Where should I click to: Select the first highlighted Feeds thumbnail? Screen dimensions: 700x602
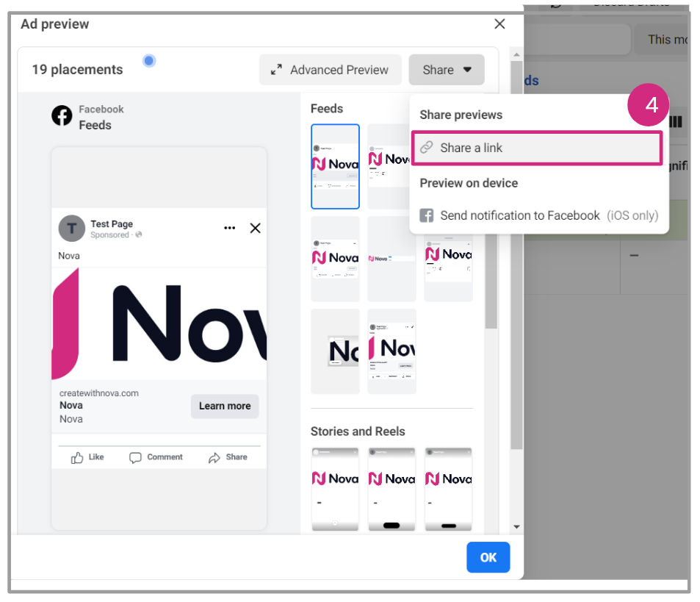[x=335, y=166]
